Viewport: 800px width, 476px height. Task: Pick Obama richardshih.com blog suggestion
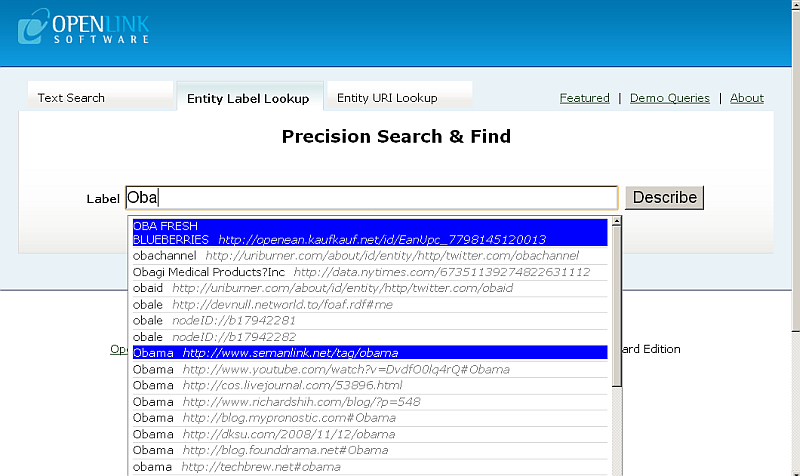point(370,402)
